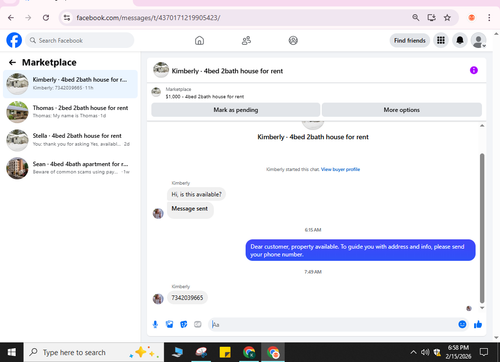This screenshot has width=500, height=362.
Task: Select the 7342039665 message bubble
Action: pos(187,298)
